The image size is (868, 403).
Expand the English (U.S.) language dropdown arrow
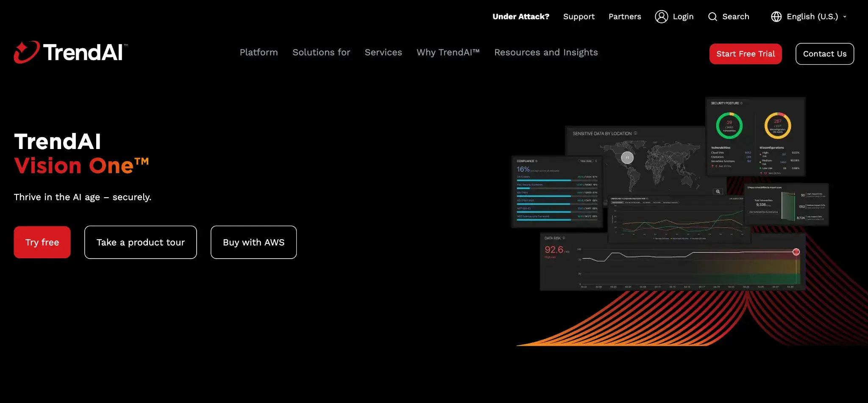(x=845, y=17)
